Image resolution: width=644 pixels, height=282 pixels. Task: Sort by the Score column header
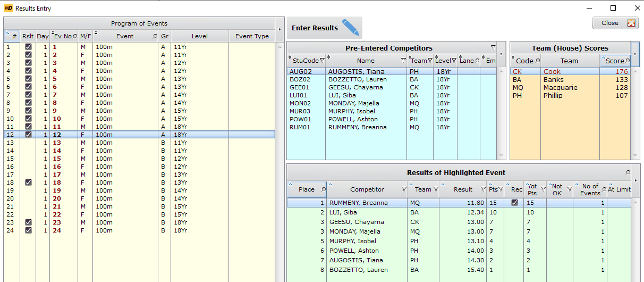tap(615, 61)
